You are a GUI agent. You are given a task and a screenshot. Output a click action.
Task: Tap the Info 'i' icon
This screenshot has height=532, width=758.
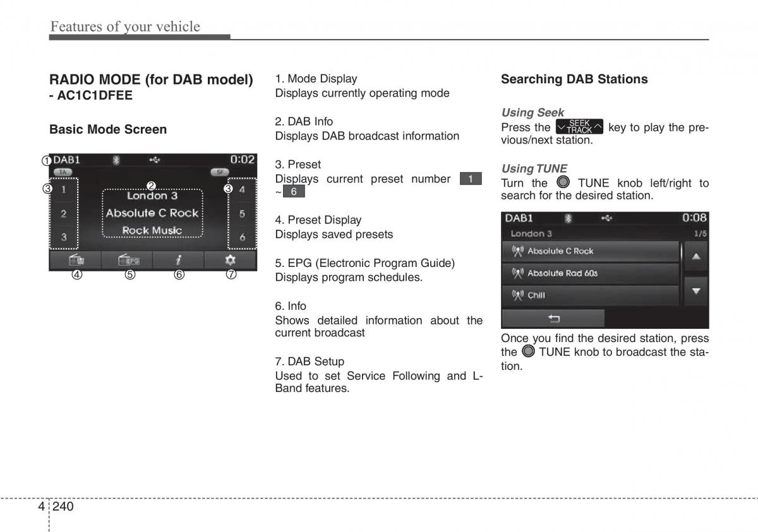179,261
